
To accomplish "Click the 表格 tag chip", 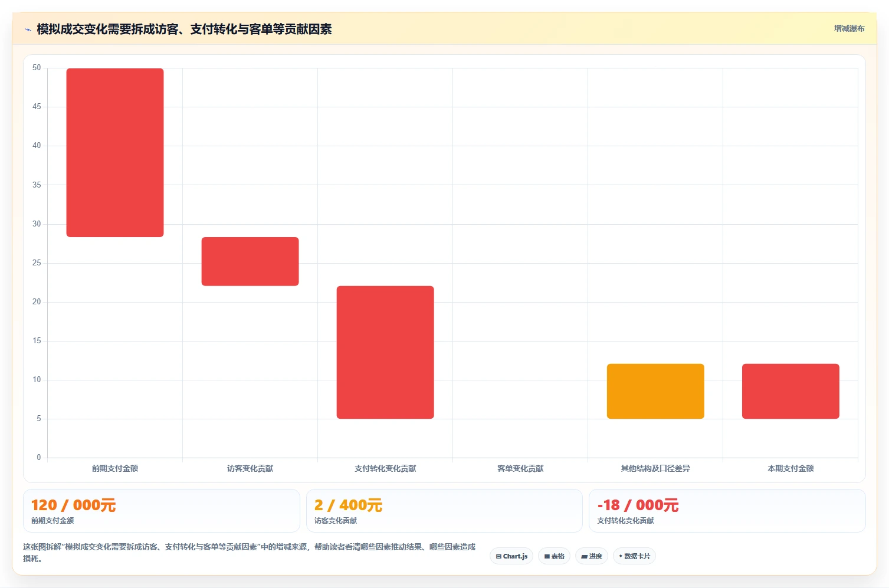I will tap(554, 556).
